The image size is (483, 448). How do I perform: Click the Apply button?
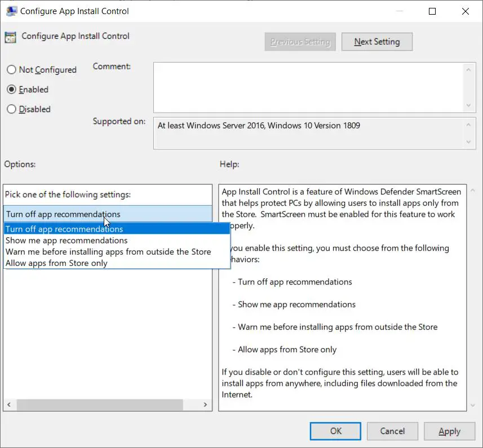coord(449,431)
